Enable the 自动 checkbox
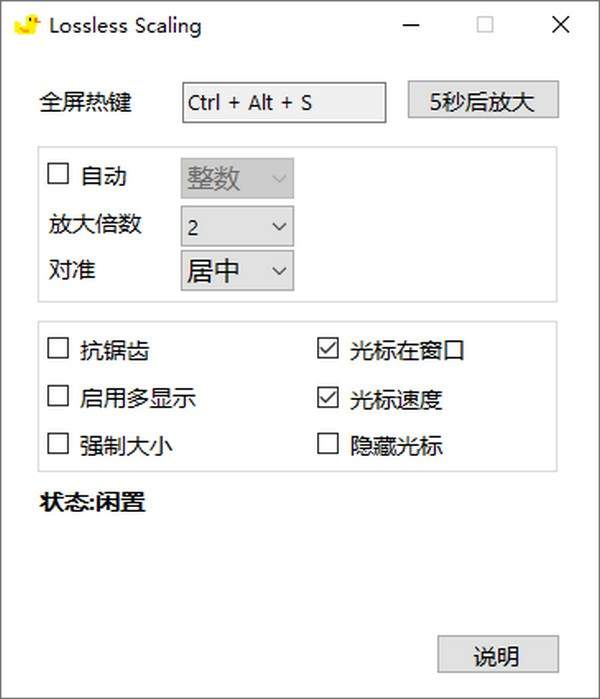The image size is (600, 699). coord(59,175)
